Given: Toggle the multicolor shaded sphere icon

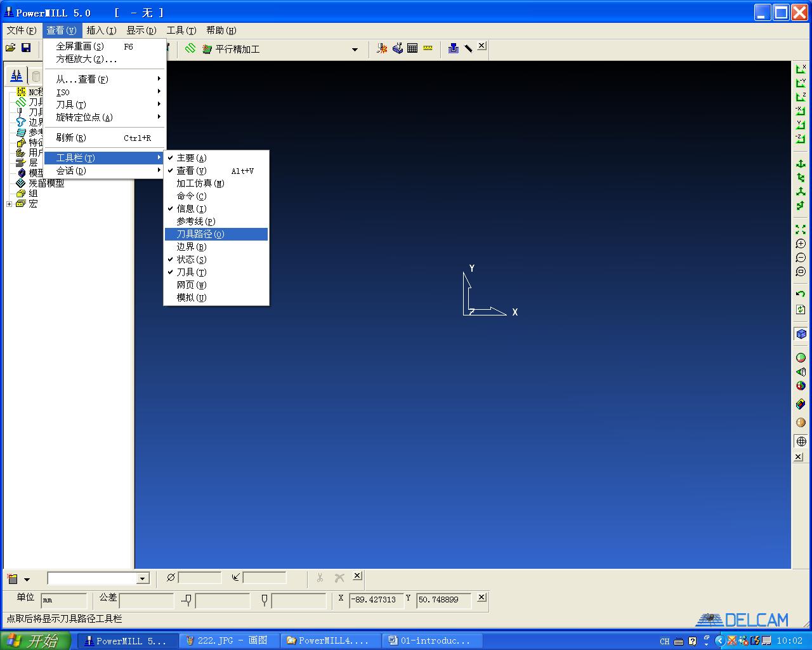Looking at the screenshot, I should click(x=801, y=386).
